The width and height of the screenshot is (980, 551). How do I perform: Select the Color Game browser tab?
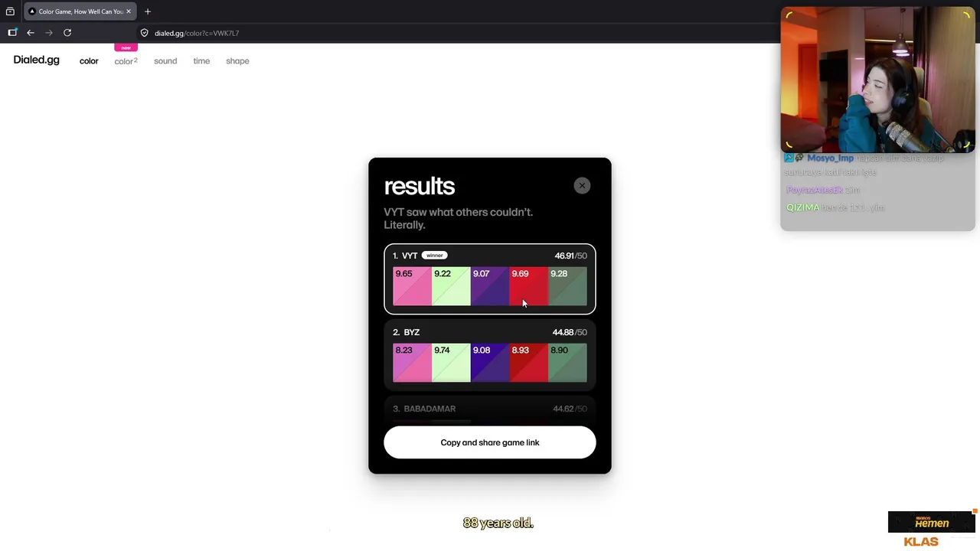coord(79,11)
